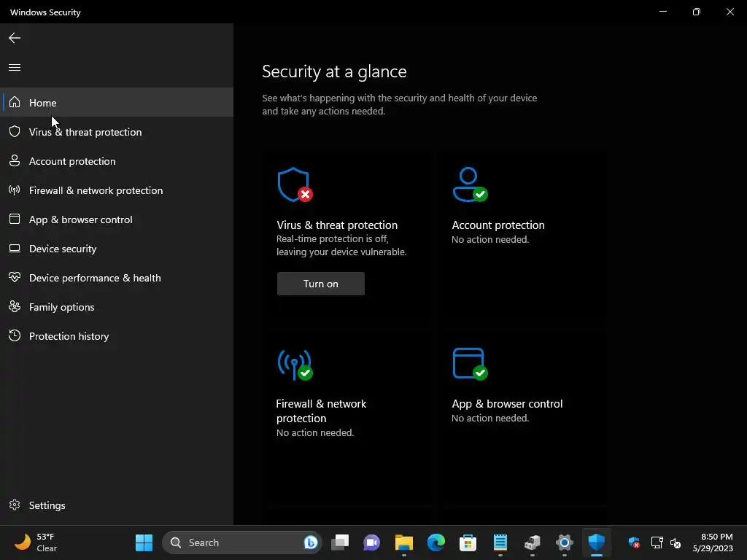Click the clock icon beside Protection history

[x=15, y=335]
